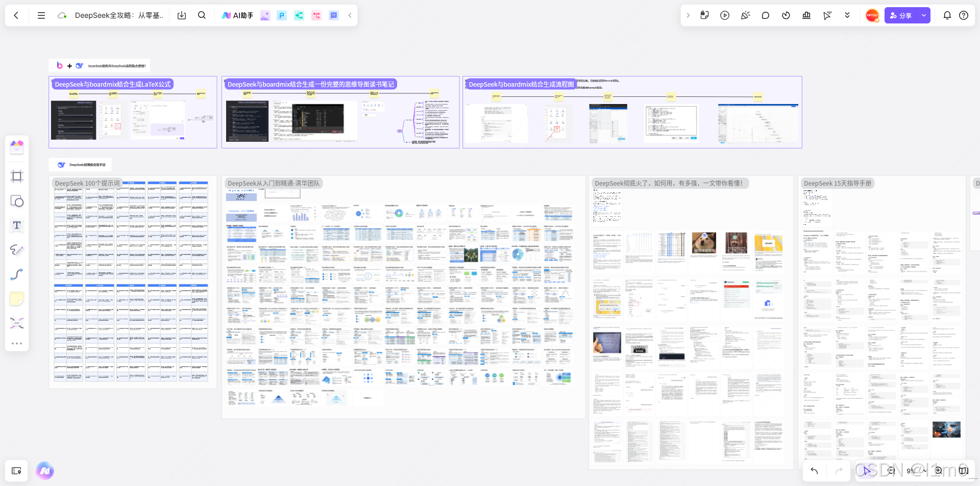Select the Mind map tool in sidebar

click(x=17, y=323)
